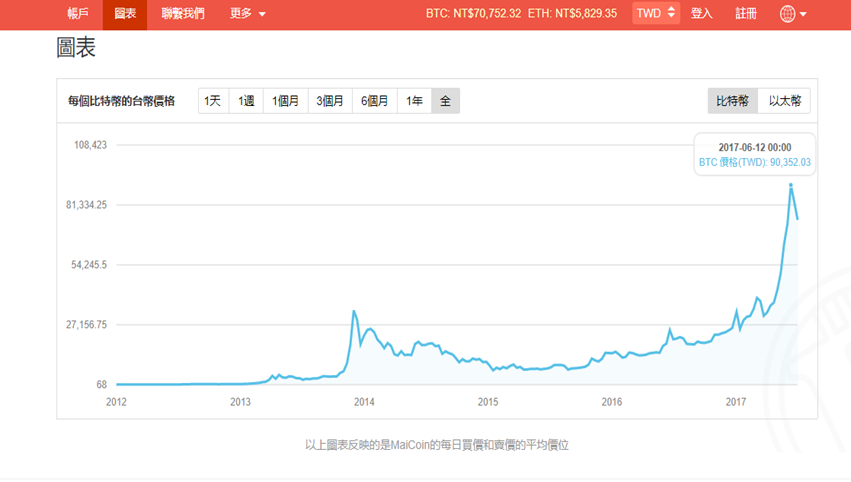
Task: Select the 1天 time range
Action: (213, 101)
